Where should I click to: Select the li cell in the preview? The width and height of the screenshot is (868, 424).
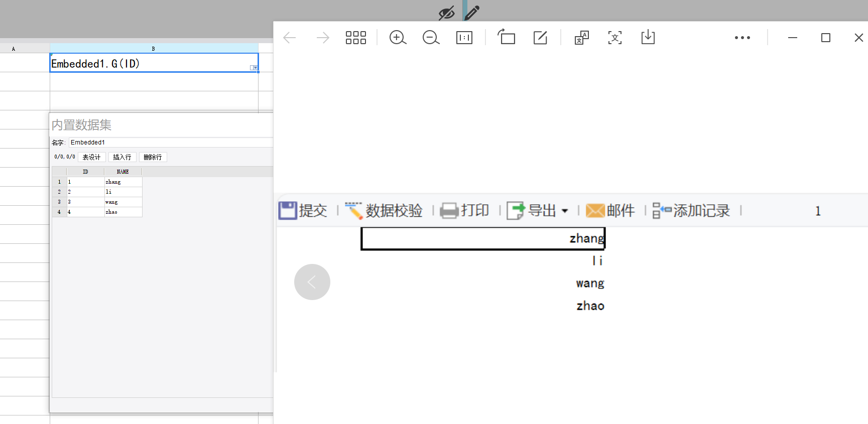[x=483, y=261]
